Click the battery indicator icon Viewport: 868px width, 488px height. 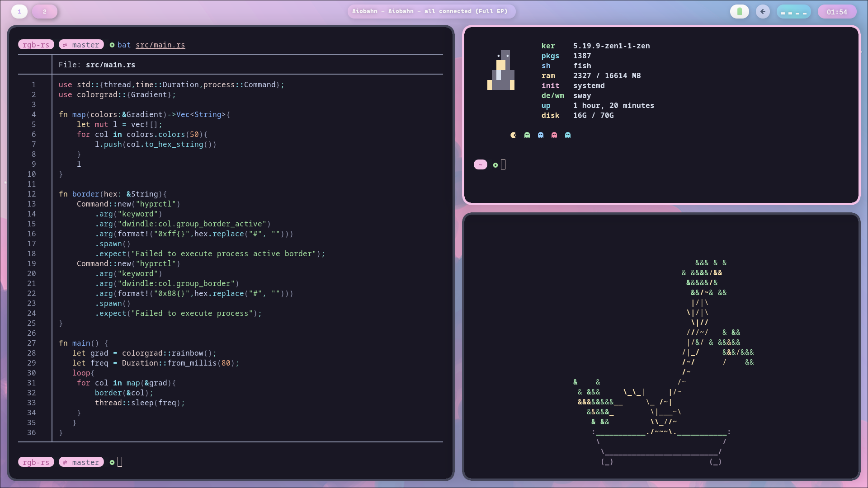[x=740, y=12]
